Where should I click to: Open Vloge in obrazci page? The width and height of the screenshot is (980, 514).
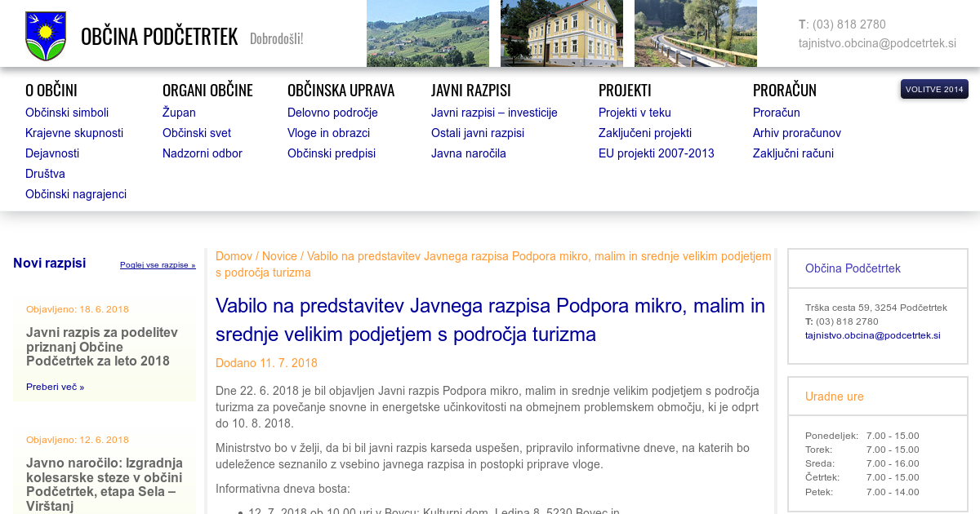pos(328,133)
